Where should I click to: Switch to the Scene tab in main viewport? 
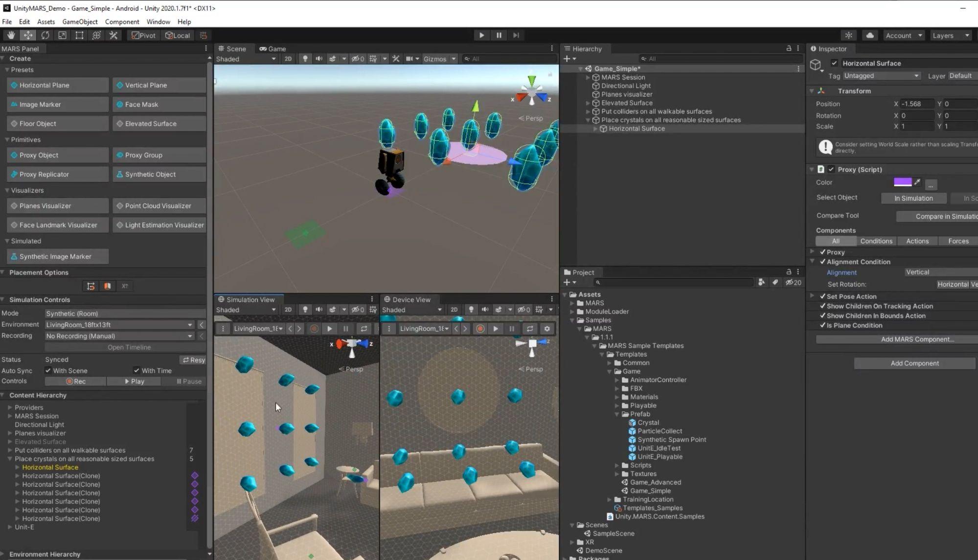(235, 48)
